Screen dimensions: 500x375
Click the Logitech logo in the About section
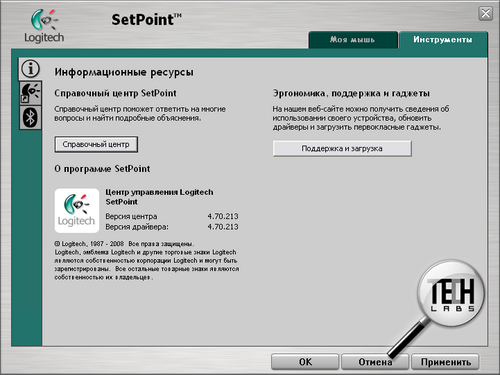click(77, 210)
